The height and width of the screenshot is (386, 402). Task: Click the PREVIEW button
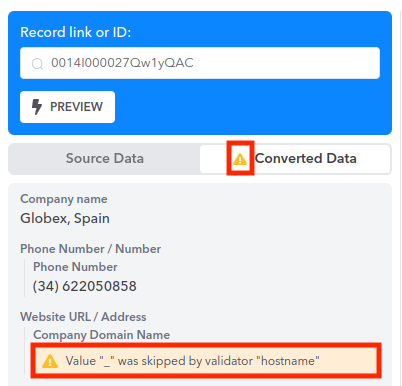[67, 107]
